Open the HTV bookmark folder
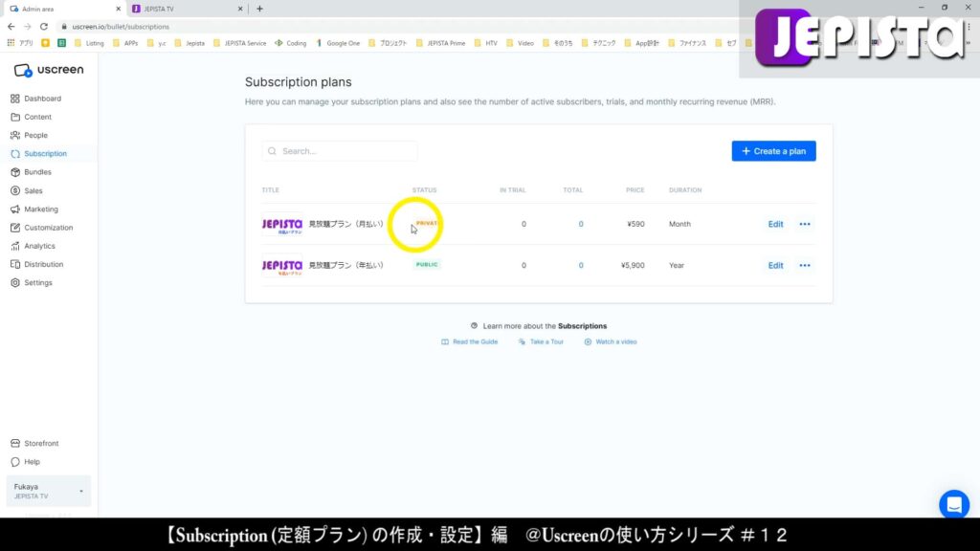The height and width of the screenshot is (551, 980). (485, 43)
